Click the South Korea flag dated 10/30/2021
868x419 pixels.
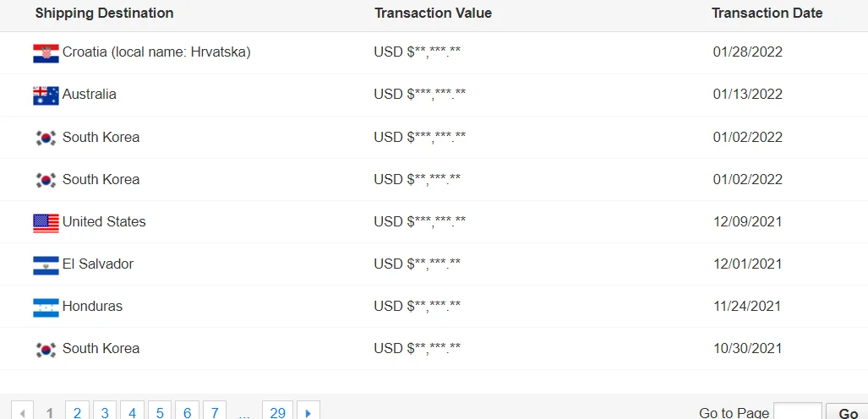click(46, 349)
